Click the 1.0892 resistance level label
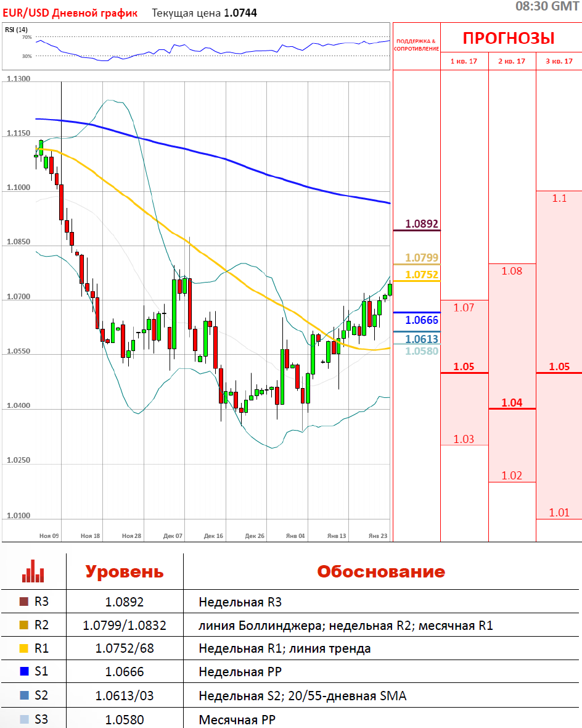 point(421,224)
